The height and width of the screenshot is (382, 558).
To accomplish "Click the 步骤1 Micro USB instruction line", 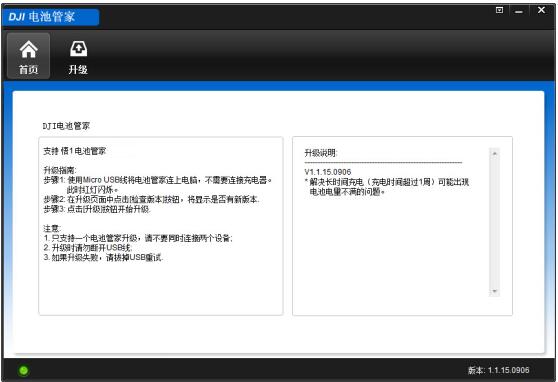I will point(158,180).
